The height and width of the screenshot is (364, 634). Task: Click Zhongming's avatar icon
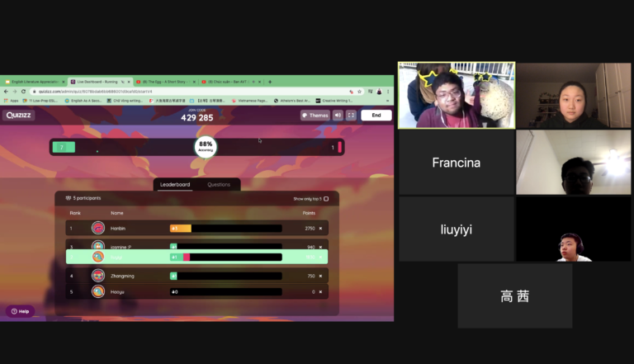(98, 276)
